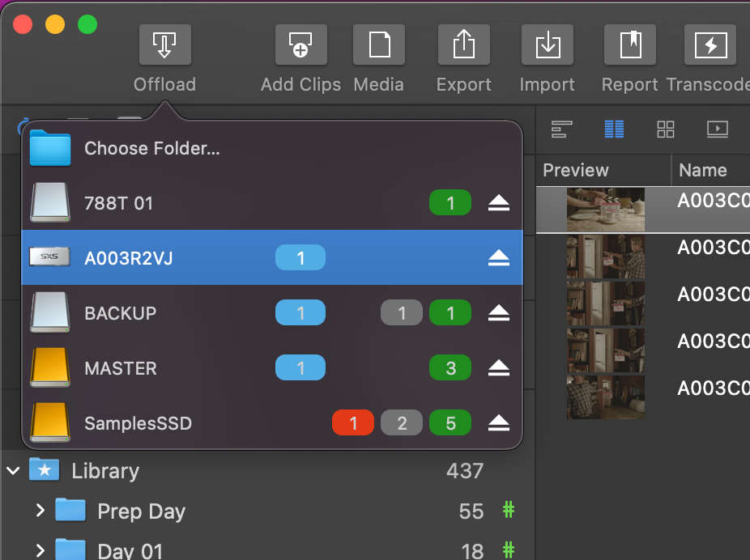Click the Offload toolbar icon
The width and height of the screenshot is (750, 560).
[x=164, y=45]
